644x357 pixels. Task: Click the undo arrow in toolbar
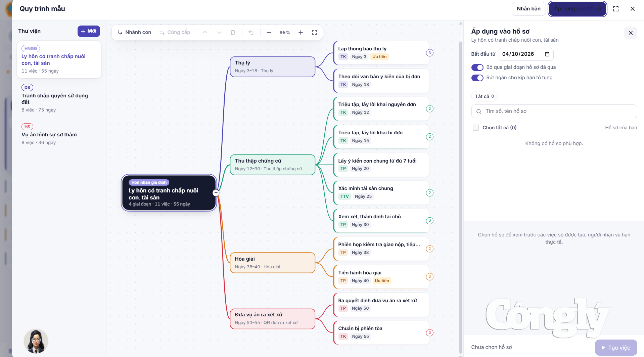coord(251,33)
